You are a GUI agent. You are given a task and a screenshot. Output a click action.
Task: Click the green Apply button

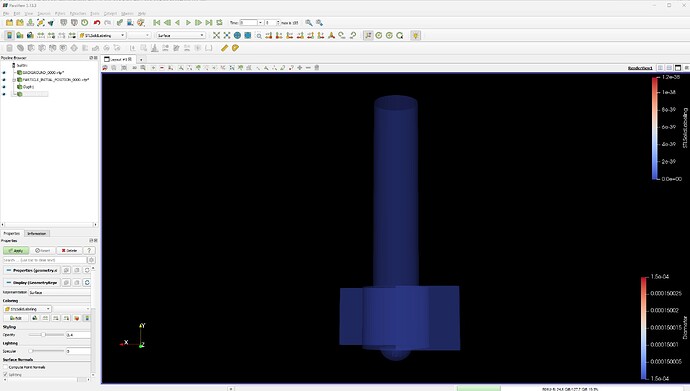click(16, 251)
